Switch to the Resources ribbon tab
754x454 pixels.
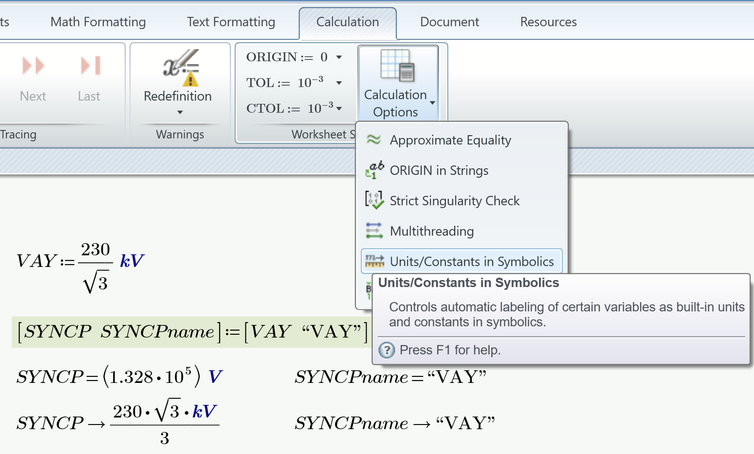click(548, 22)
